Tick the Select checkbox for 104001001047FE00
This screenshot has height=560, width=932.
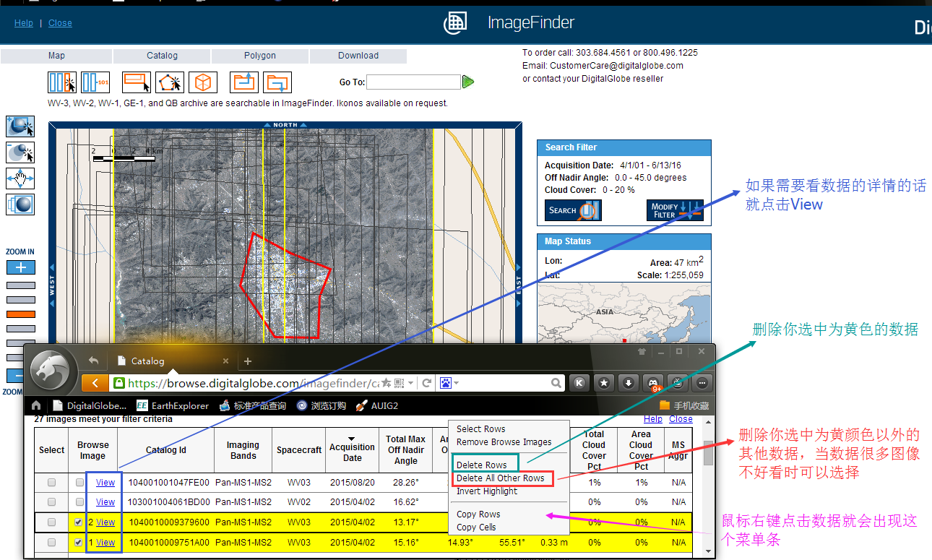pyautogui.click(x=51, y=483)
